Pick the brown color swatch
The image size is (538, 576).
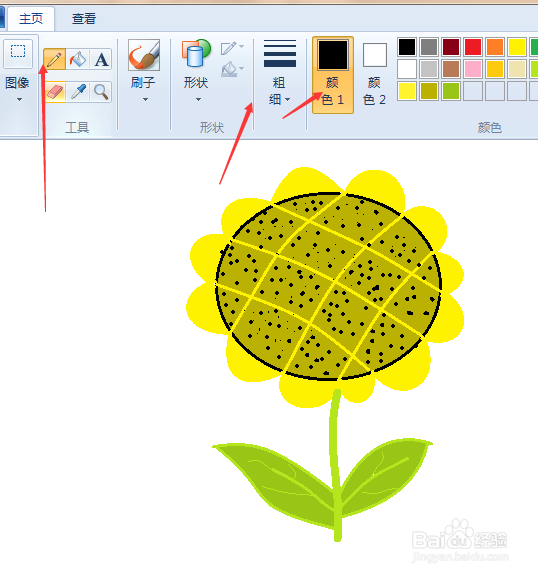coord(451,69)
